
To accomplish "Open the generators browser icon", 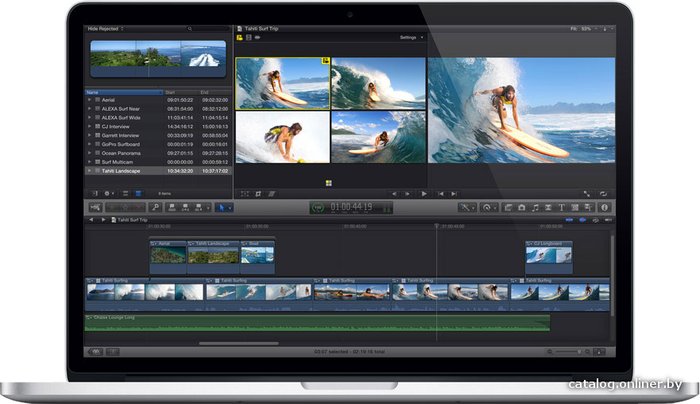I will click(575, 208).
